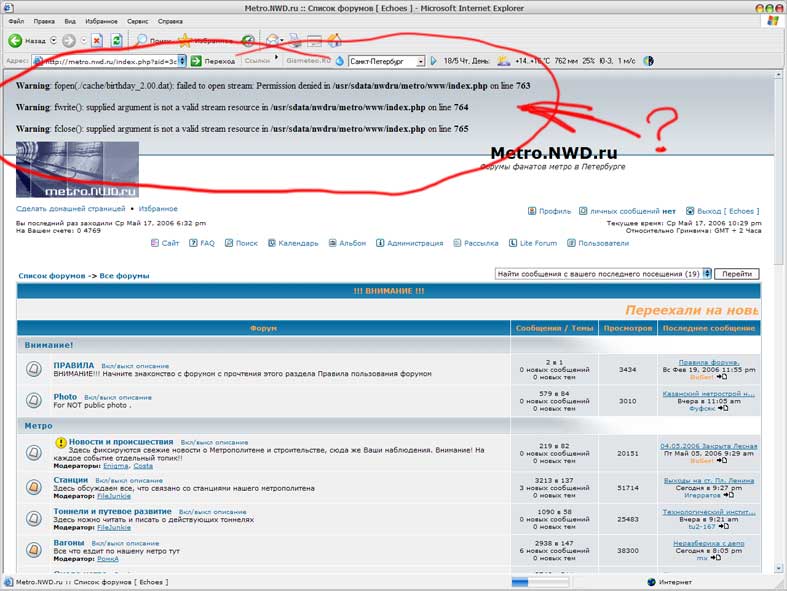Click the address bar URL field

point(108,61)
